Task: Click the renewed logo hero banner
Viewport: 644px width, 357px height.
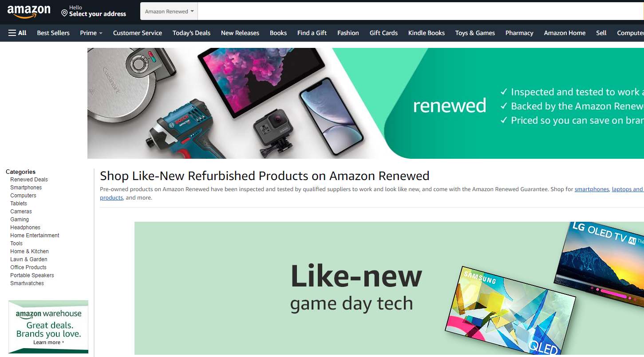Action: (x=366, y=103)
